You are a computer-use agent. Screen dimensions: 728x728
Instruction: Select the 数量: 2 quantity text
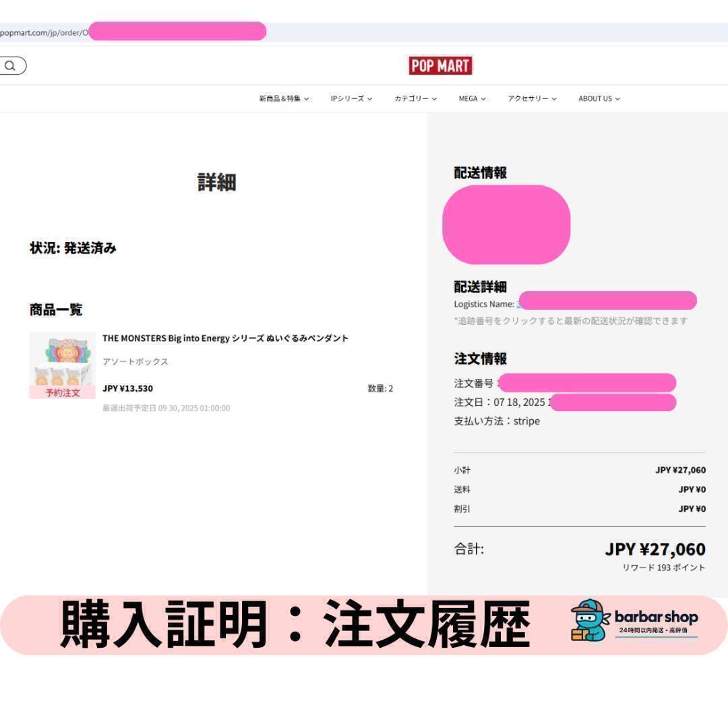point(380,388)
